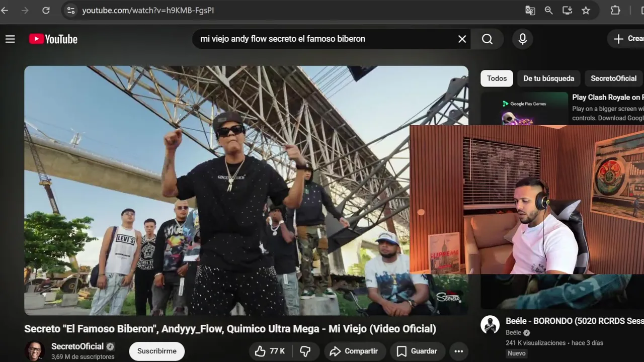Screen dimensions: 644x362
Task: Open Beéle BORONDO recommended video title
Action: click(575, 321)
